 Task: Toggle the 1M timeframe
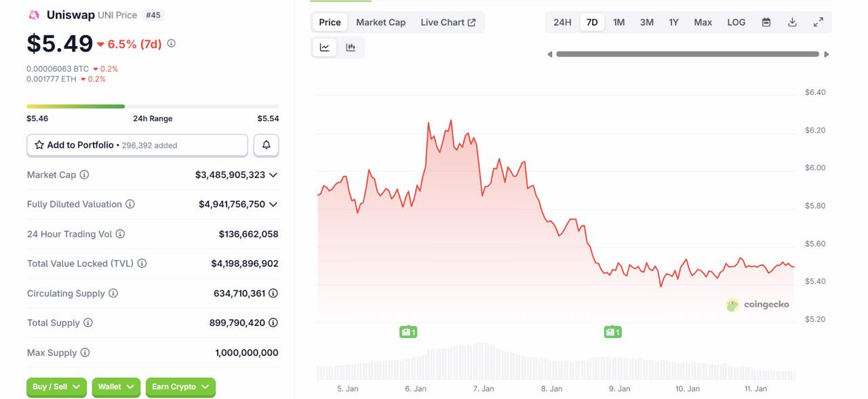618,22
